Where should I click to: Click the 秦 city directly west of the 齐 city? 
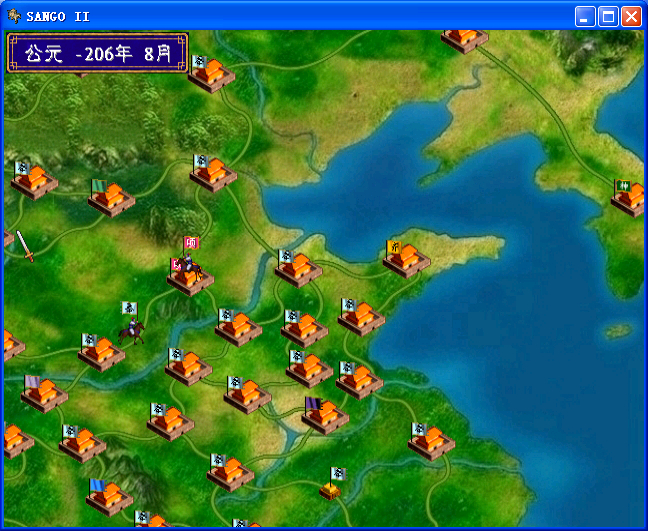pyautogui.click(x=298, y=269)
